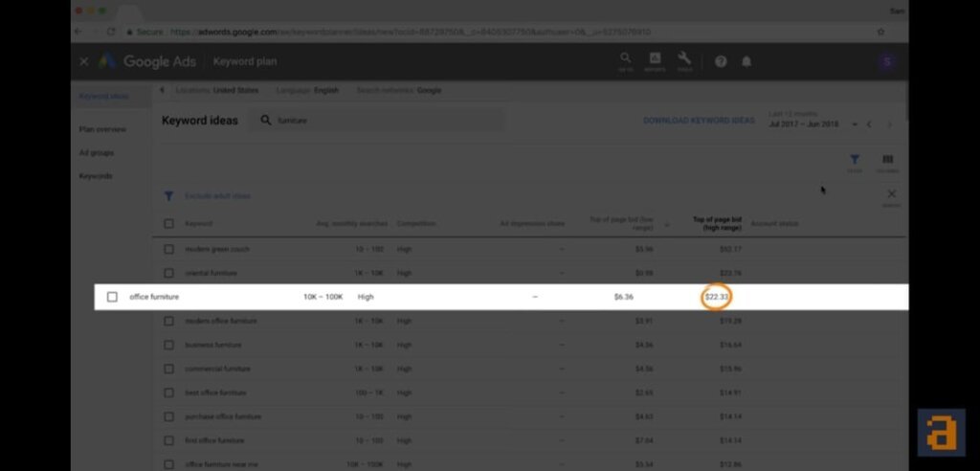Click the Exclude adult ideas filter
980x471 pixels.
[217, 196]
